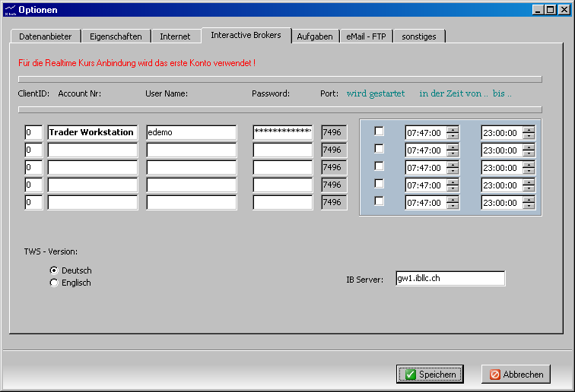575x392 pixels.
Task: Enable auto-start checkbox for fifth account row
Action: pos(380,201)
